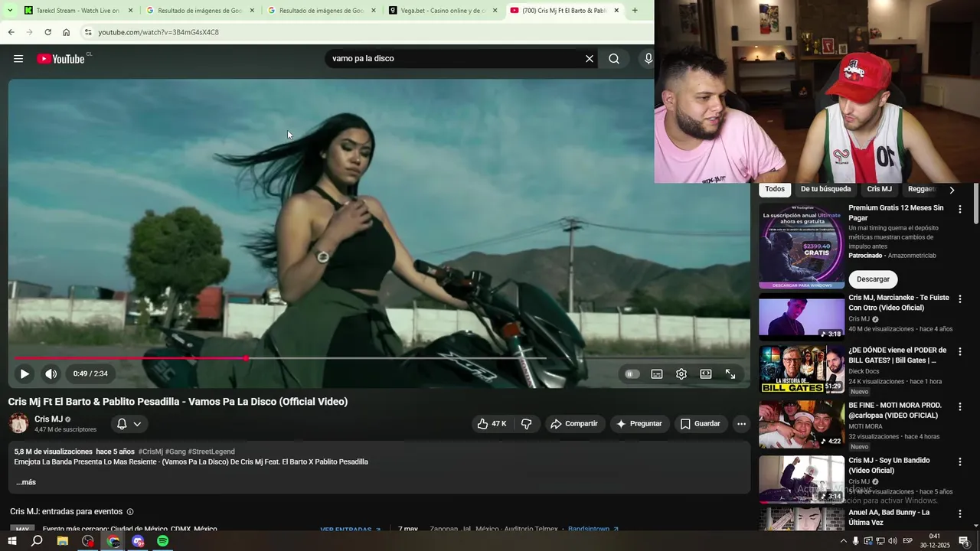Screen dimensions: 980x551
Task: Close the Cris Mj YouTube browser tab
Action: [x=616, y=11]
